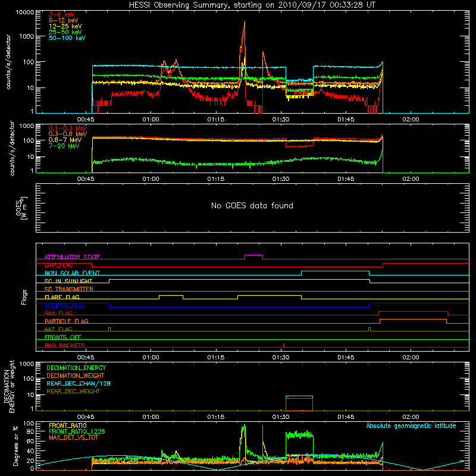Click the DECIMATION_ENERGY legend label
This screenshot has height=476, width=476.
[x=76, y=368]
